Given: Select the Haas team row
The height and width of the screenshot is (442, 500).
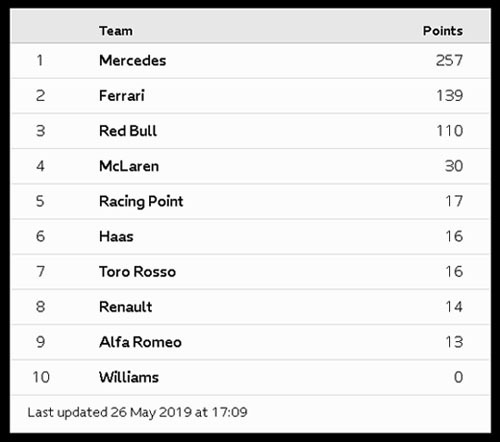Looking at the screenshot, I should (250, 236).
